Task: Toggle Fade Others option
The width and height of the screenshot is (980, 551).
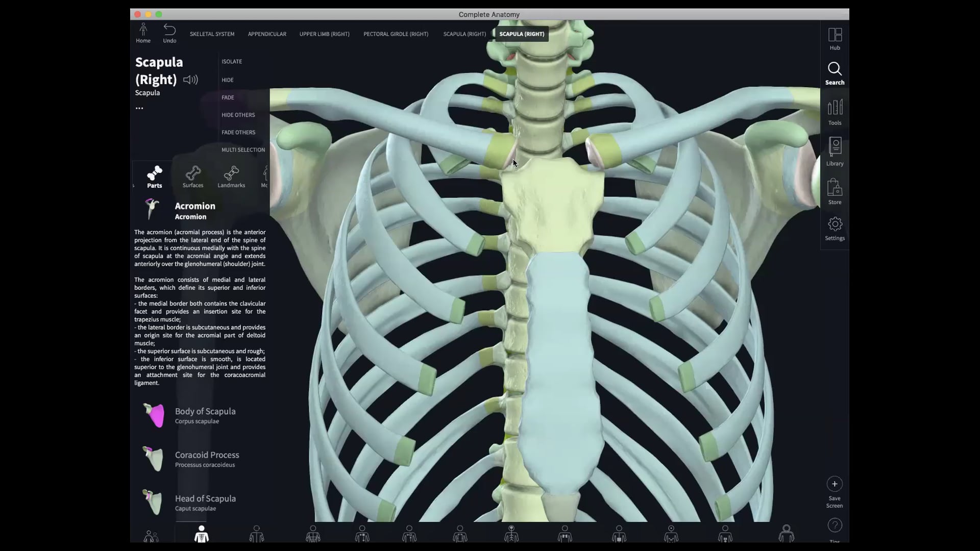Action: tap(238, 132)
